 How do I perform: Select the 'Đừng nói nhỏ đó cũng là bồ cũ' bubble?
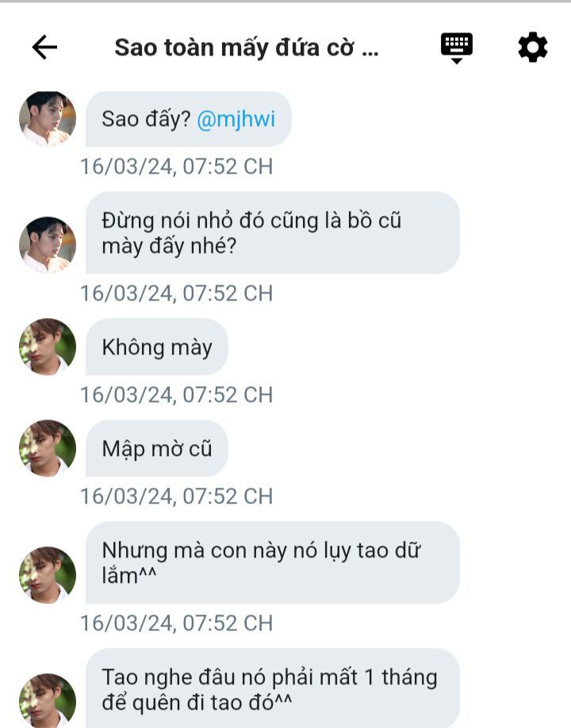[273, 232]
